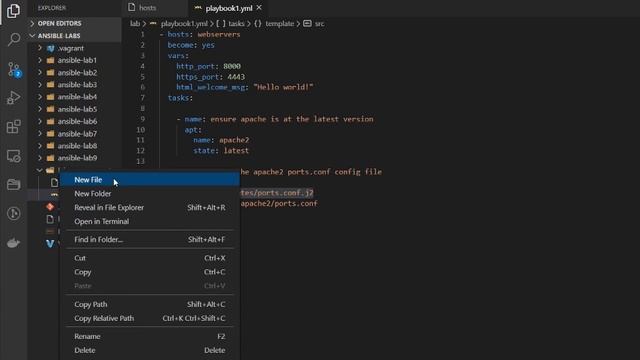Image resolution: width=640 pixels, height=360 pixels.
Task: Select Copy from context menu
Action: [149, 272]
